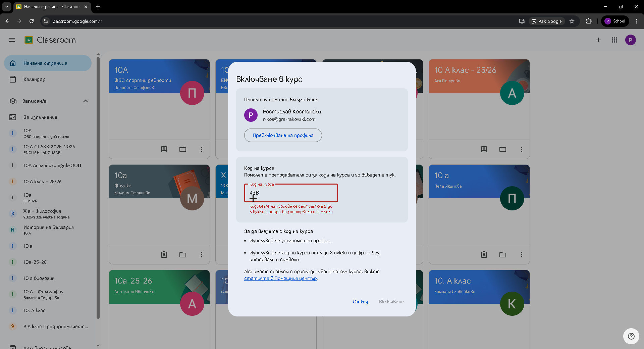Image resolution: width=644 pixels, height=349 pixels.
Task: Open Drive folder on 10а Физика card
Action: 183,255
